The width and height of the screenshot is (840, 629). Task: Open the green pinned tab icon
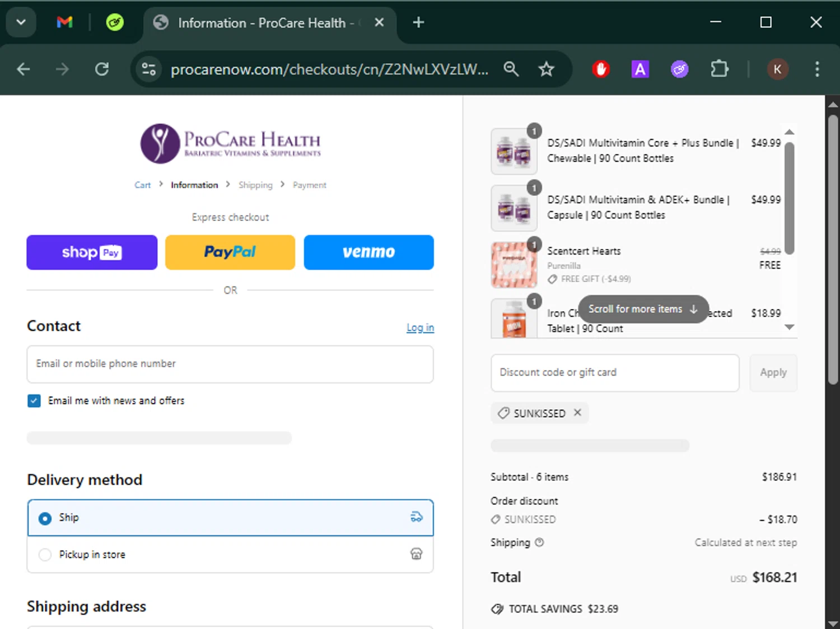[x=115, y=22]
